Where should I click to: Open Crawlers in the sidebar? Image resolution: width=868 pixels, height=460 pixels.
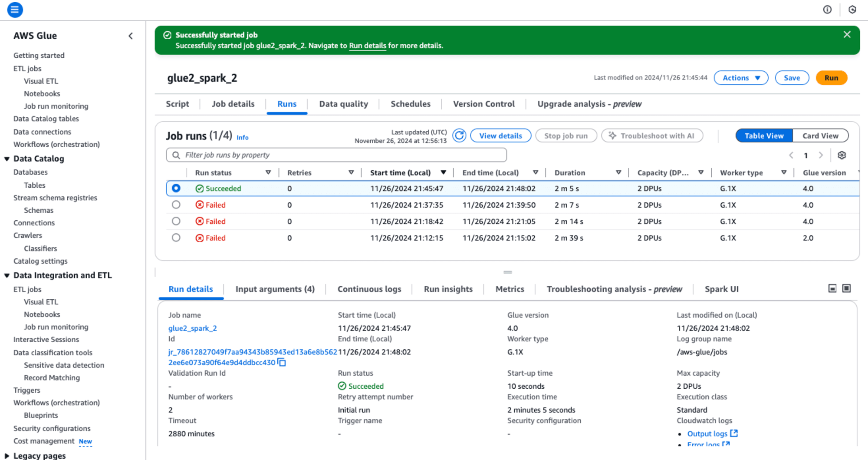tap(28, 235)
